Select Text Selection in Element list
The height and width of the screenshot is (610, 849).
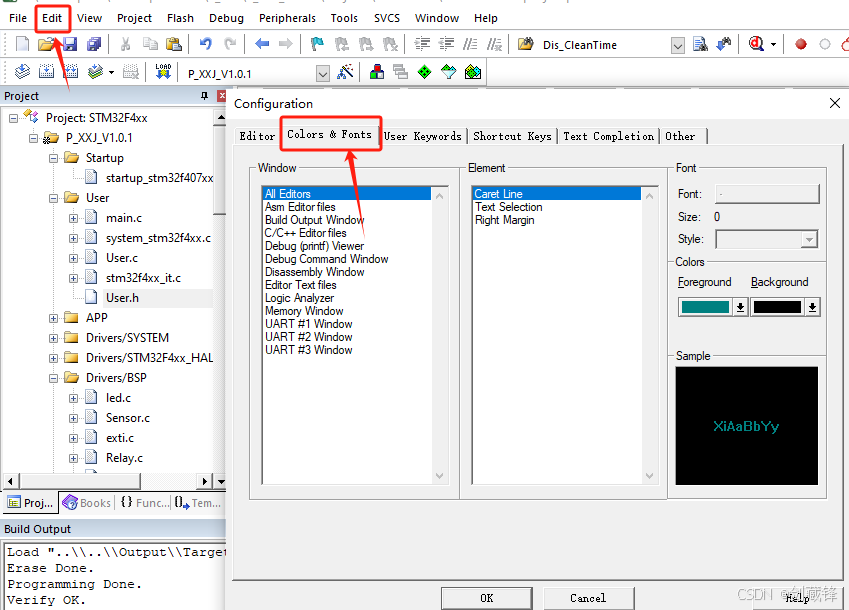(508, 207)
